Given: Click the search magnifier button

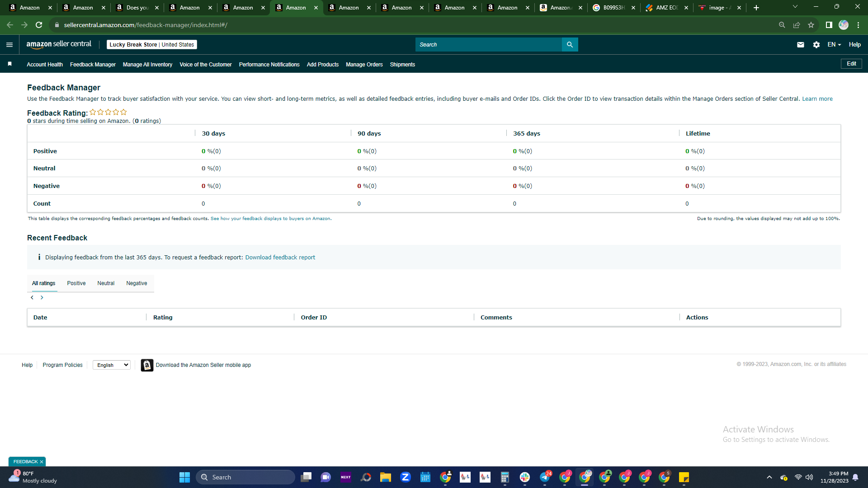Looking at the screenshot, I should pos(570,45).
